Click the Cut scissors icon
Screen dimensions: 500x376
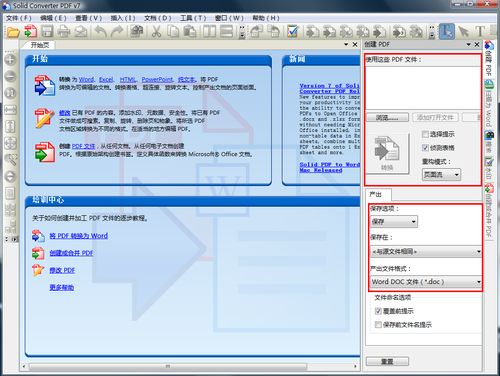click(x=156, y=32)
